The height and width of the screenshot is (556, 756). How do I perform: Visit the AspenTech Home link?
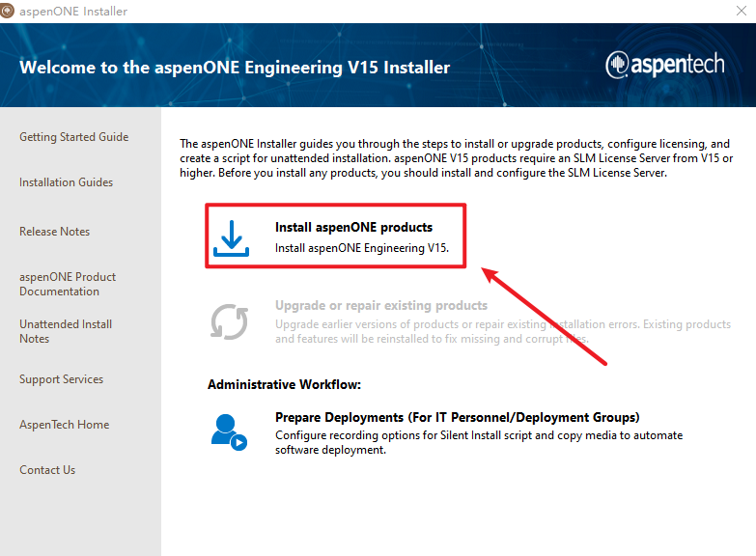(x=64, y=425)
